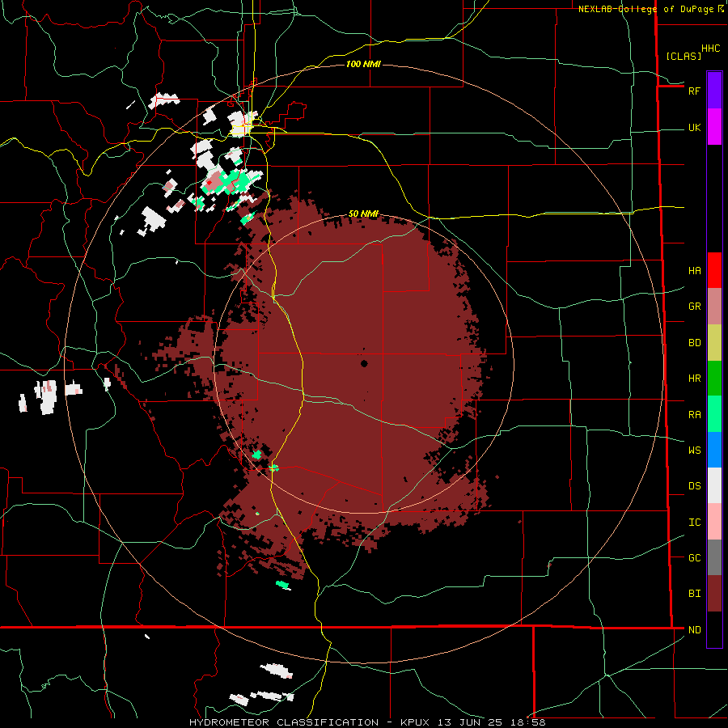Click the [CLAS] legend heading
Screen dimensions: 728x728
[x=684, y=56]
